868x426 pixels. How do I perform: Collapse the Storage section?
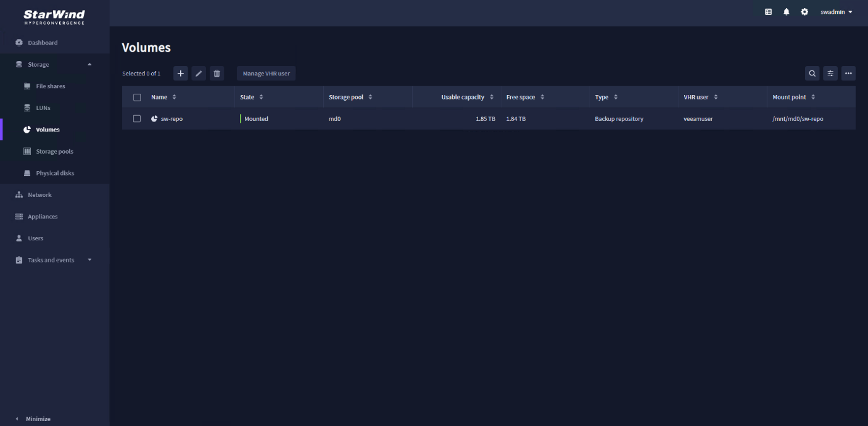89,64
